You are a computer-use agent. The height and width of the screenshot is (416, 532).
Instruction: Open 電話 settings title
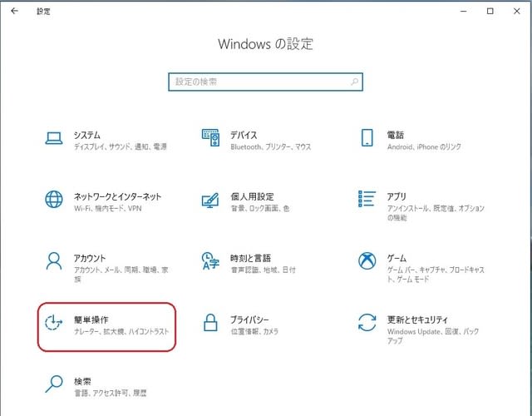click(x=396, y=135)
